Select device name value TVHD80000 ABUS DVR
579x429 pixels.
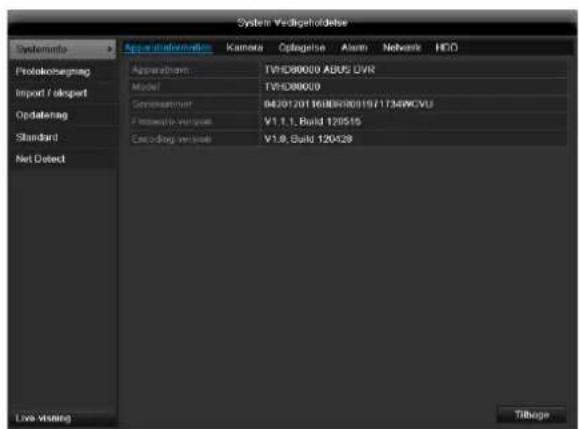(319, 69)
